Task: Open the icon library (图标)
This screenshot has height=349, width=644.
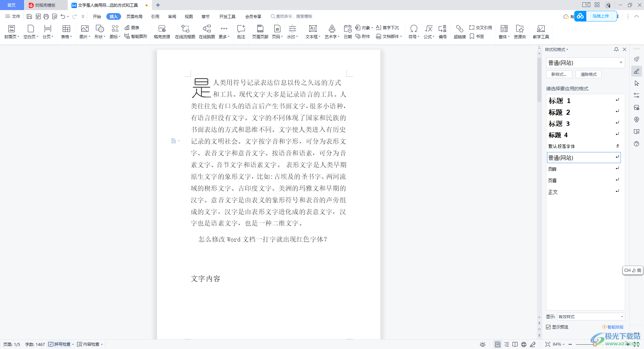Action: 115,32
